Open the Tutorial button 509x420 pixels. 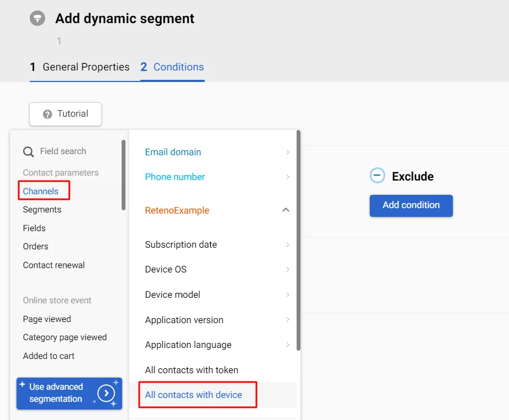(65, 114)
